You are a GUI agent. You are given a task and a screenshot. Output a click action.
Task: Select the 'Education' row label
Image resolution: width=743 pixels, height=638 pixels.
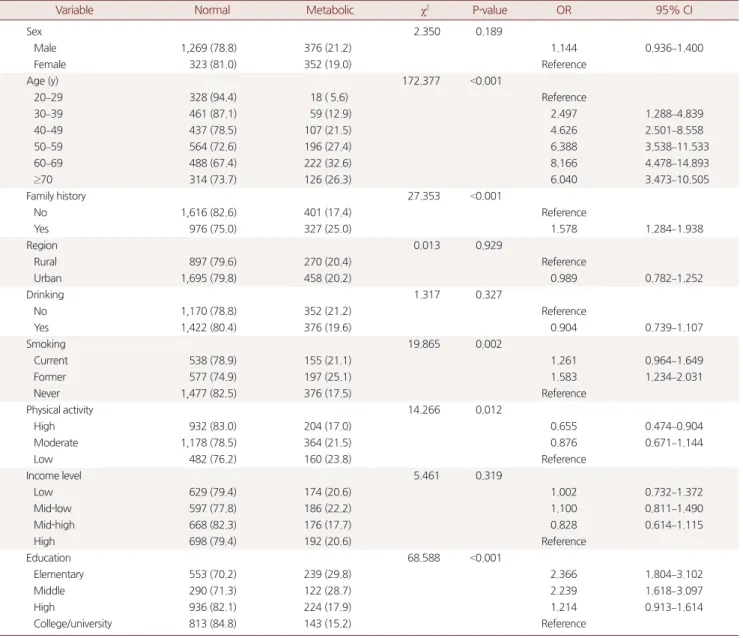(x=48, y=558)
